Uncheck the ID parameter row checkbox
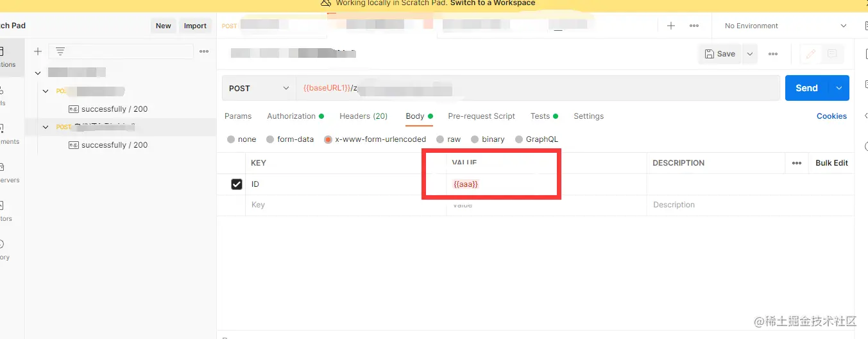The width and height of the screenshot is (868, 339). coord(237,184)
